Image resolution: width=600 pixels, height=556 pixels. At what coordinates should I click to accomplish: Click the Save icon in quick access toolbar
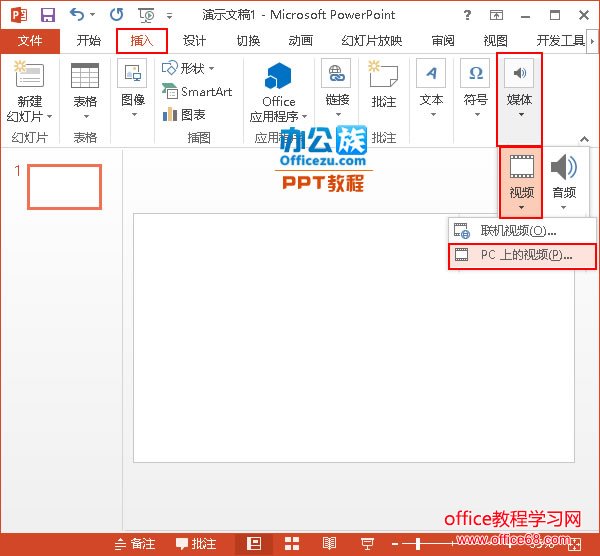[x=47, y=15]
